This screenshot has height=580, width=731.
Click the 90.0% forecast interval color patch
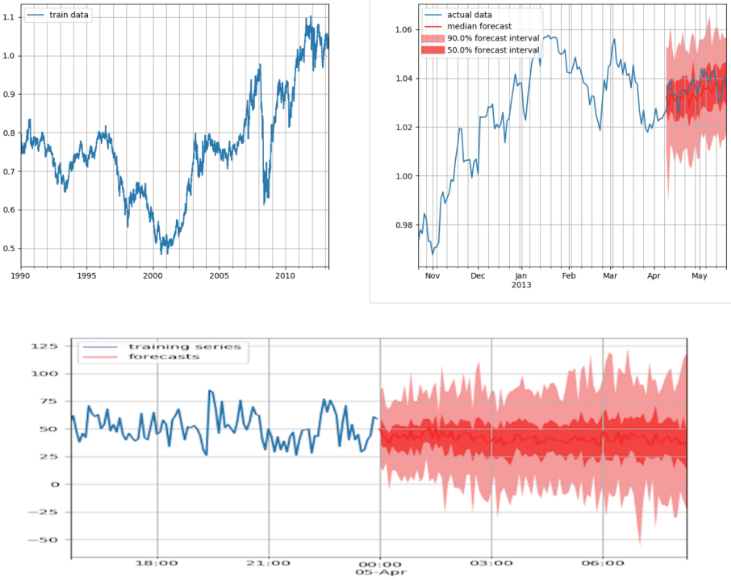[x=433, y=38]
